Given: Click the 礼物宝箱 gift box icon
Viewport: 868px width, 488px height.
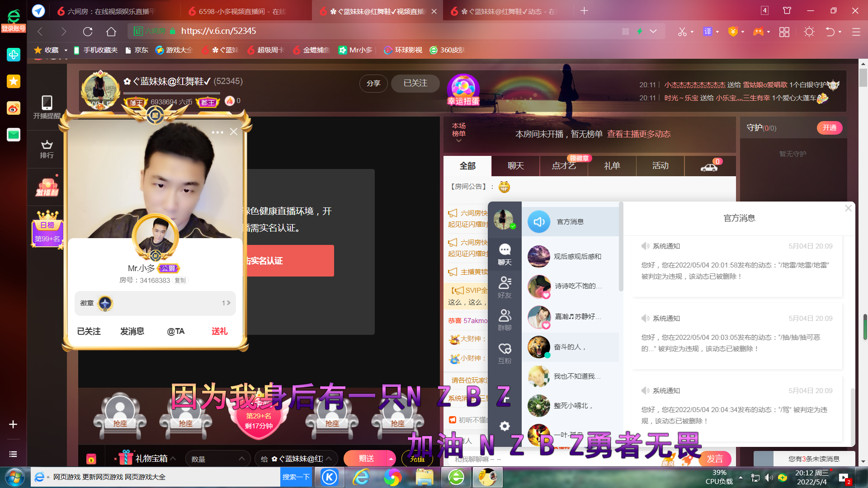Looking at the screenshot, I should pos(125,458).
